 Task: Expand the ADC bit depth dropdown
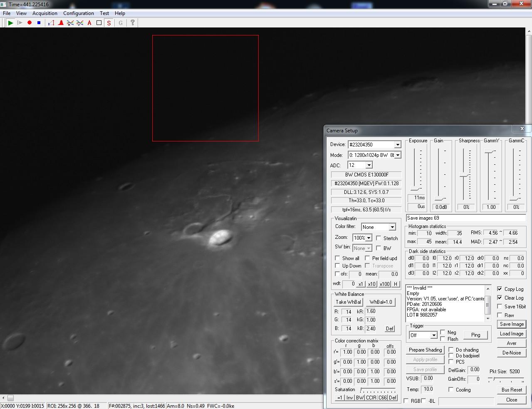click(x=369, y=165)
